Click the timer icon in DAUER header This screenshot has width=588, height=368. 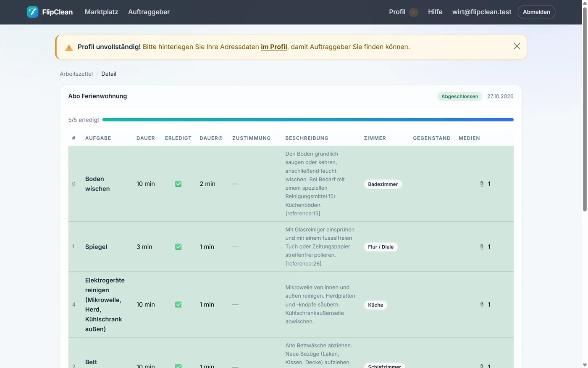(220, 138)
